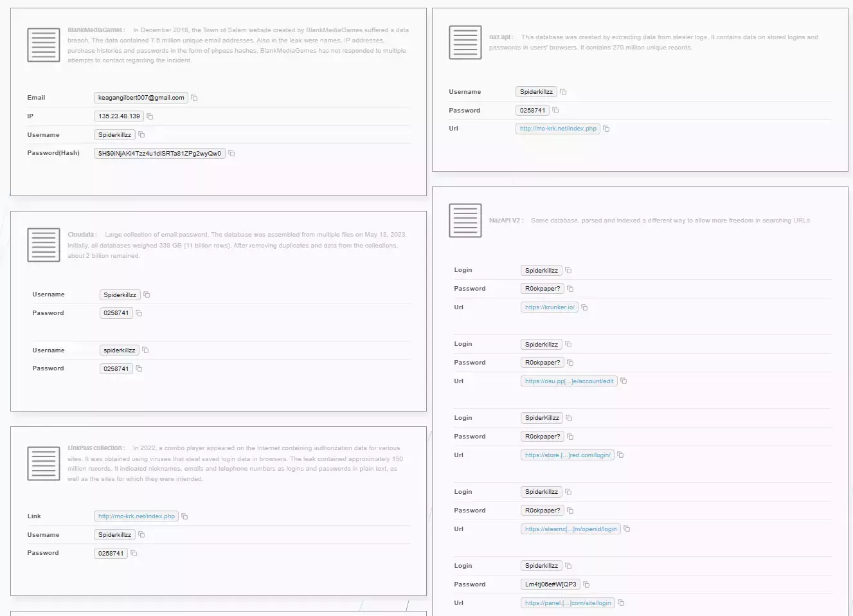Copy the BlankMediaGames password hash
The image size is (853, 616).
[231, 154]
